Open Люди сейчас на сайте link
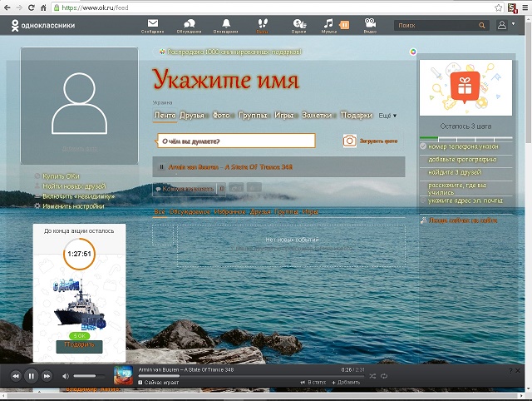The height and width of the screenshot is (401, 532). (463, 220)
